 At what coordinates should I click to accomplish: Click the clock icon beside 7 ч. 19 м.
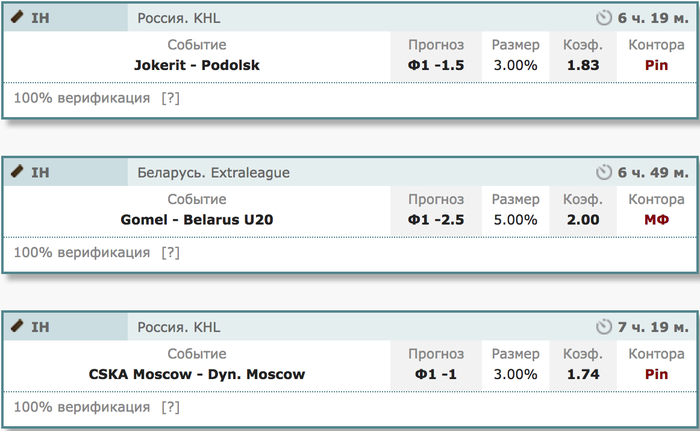pos(604,327)
